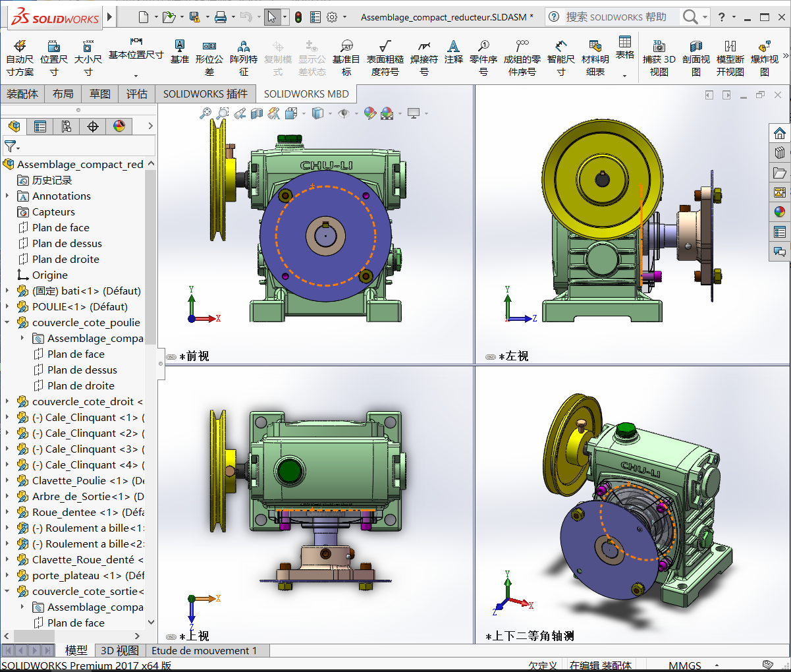Open the Display Style dropdown arrow
Screen dimensions: 791x672
pos(330,113)
